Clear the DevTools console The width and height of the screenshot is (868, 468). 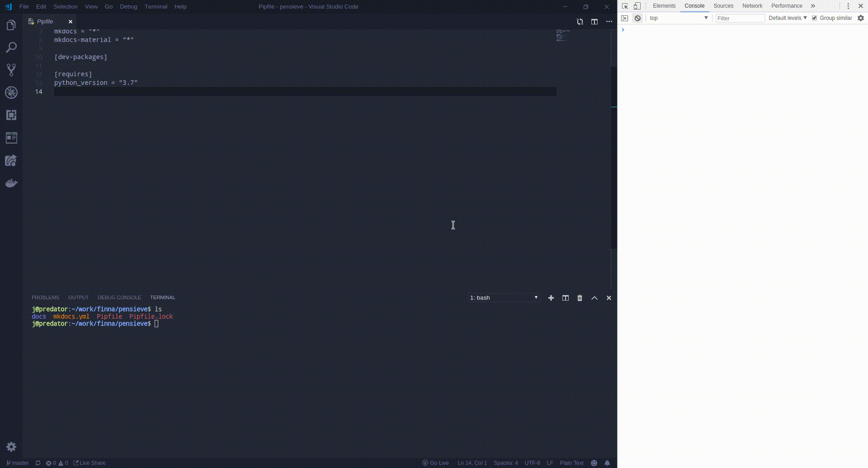tap(638, 18)
